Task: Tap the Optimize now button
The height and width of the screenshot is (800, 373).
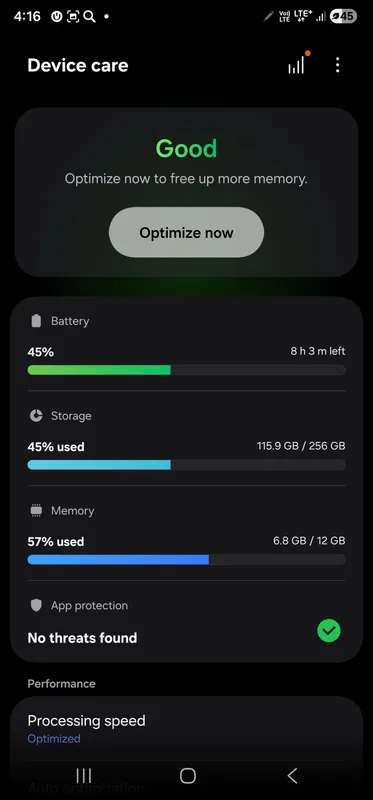Action: pos(186,232)
